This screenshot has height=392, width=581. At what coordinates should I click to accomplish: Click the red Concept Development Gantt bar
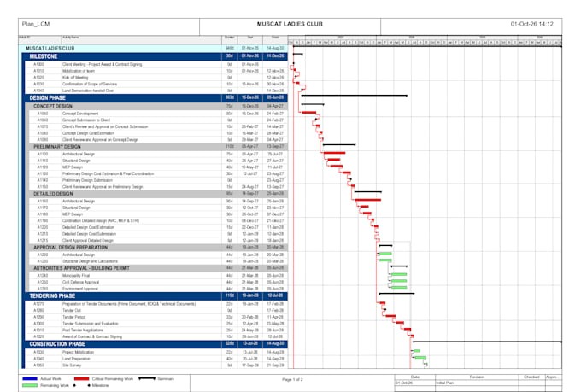309,112
